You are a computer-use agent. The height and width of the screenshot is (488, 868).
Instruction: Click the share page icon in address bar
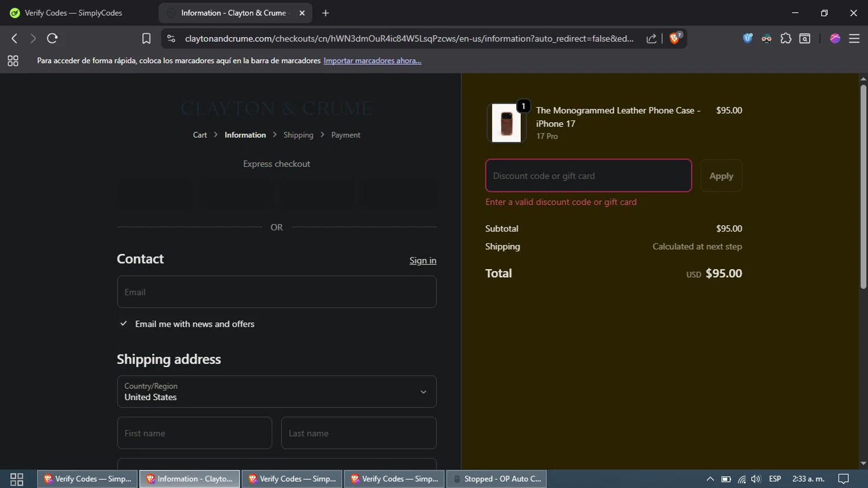[x=651, y=38]
